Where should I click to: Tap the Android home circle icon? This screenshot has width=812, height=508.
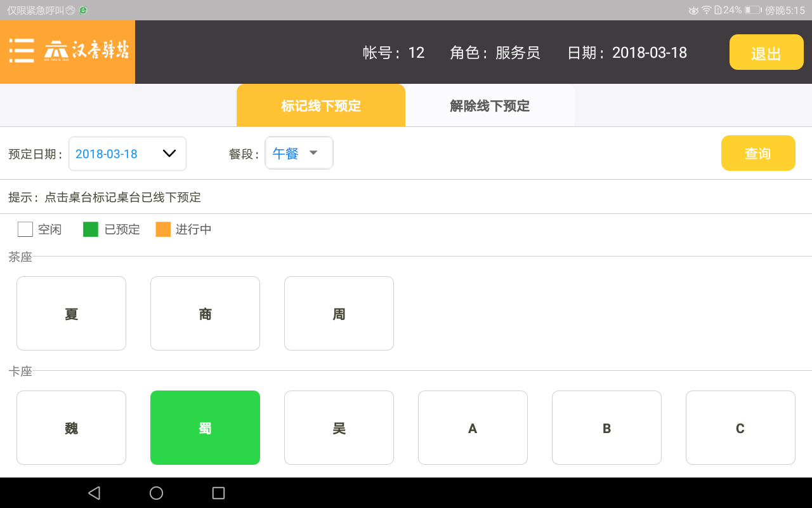156,493
